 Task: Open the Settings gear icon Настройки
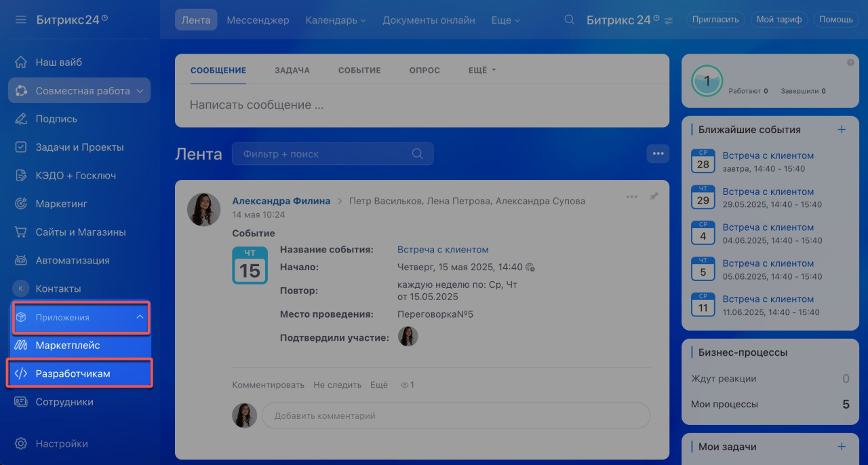(x=21, y=444)
